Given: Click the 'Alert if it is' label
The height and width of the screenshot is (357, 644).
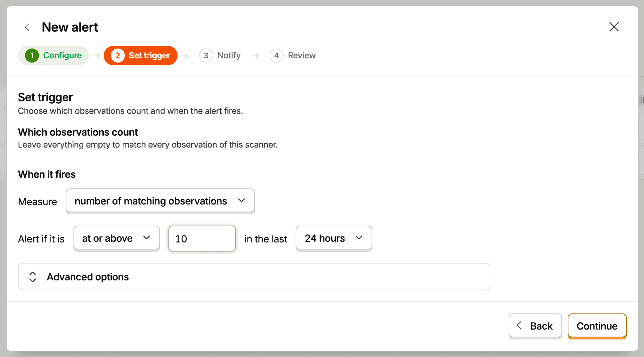Looking at the screenshot, I should tap(41, 239).
